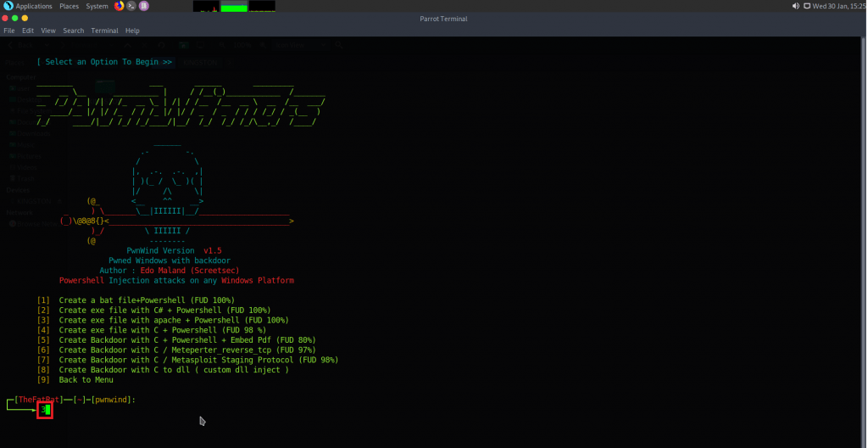This screenshot has width=868, height=448.
Task: Click option [2] exe file with C# + Powershell
Action: click(154, 311)
